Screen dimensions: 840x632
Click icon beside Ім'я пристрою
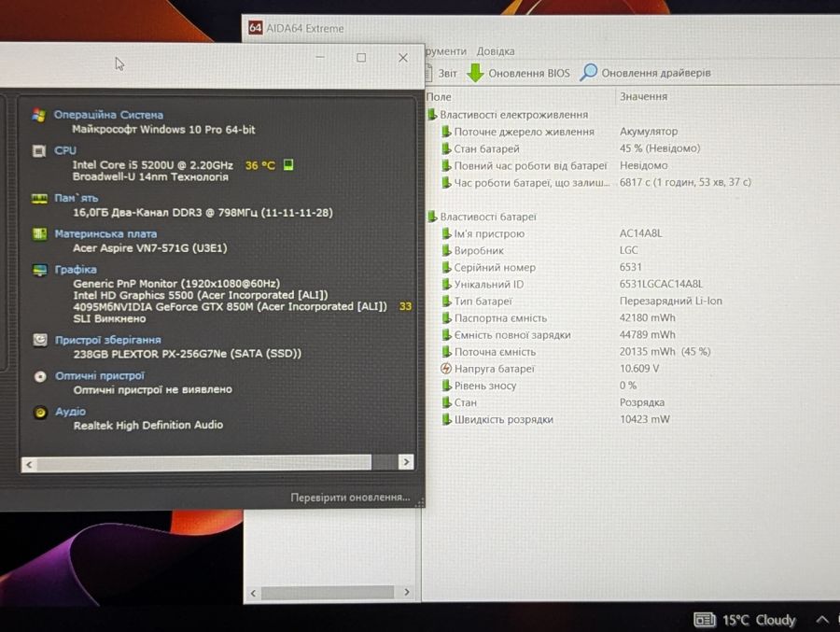446,233
